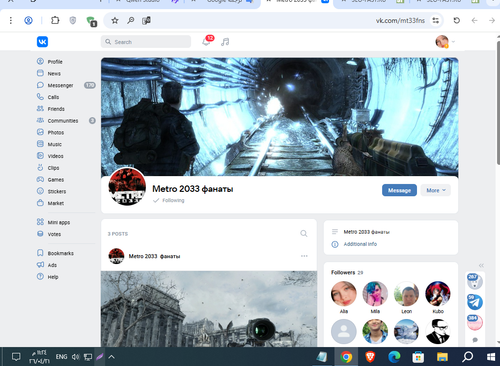Viewport: 500px width, 366px height.
Task: Click the Ads sidebar icon
Action: coord(40,265)
